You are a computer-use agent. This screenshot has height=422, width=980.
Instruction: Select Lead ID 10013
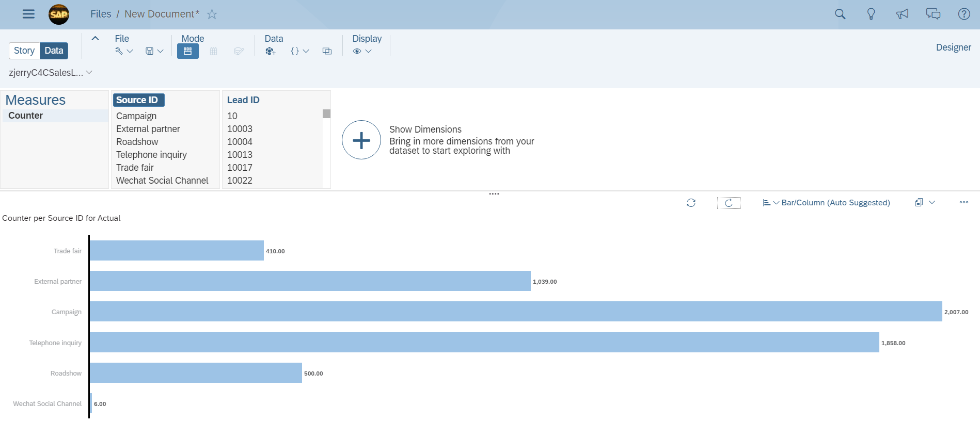[x=240, y=155]
